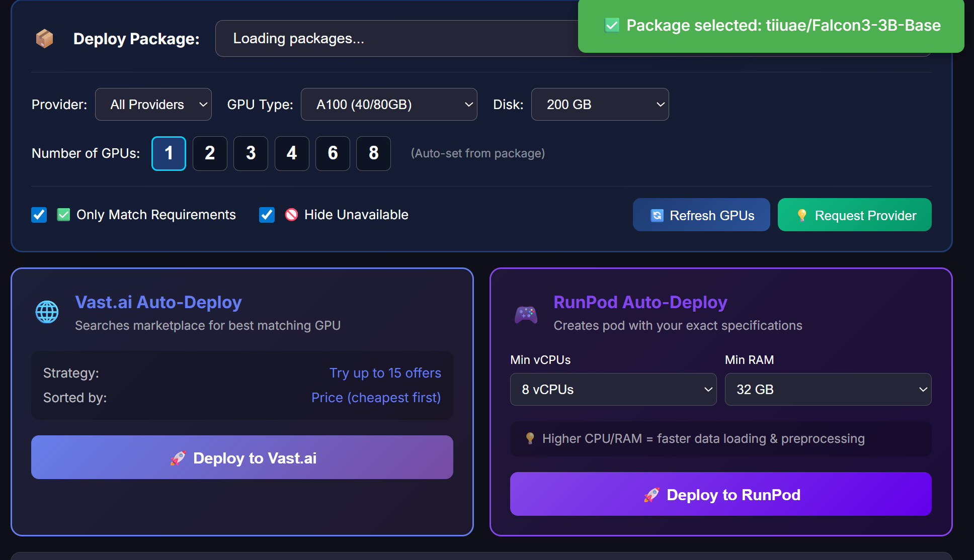Image resolution: width=974 pixels, height=560 pixels.
Task: Click the rocket icon on the RunPod deploy button
Action: pos(652,495)
